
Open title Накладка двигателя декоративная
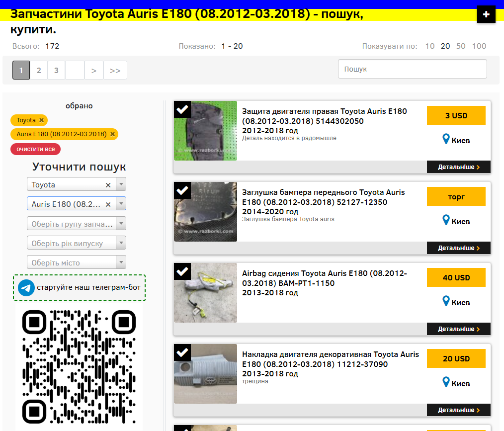pos(331,364)
